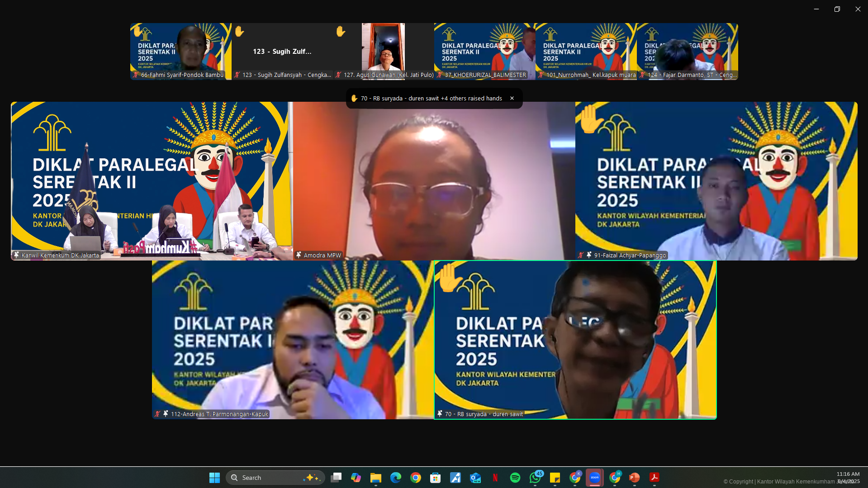Click pin icon next to Amodra MPW name

coord(299,255)
